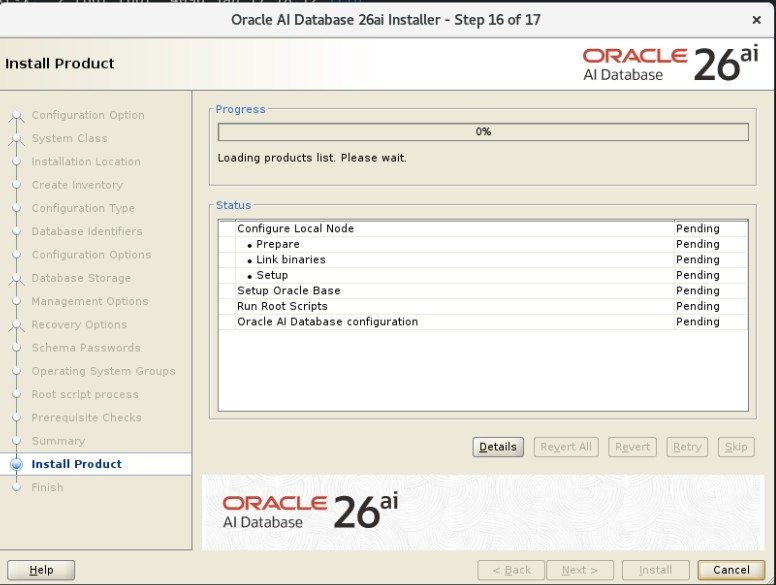Select Database Storage step
The height and width of the screenshot is (585, 776).
pos(81,278)
